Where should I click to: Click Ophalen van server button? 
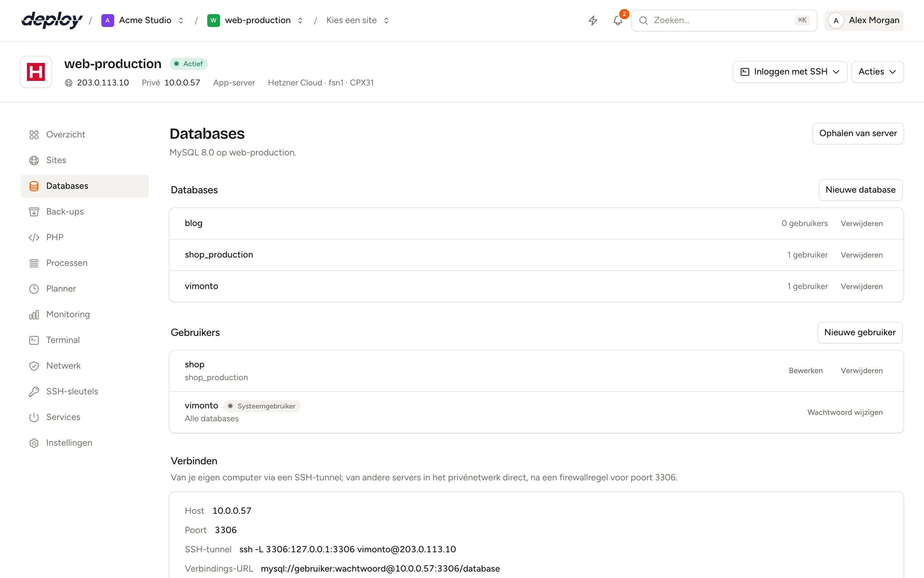coord(858,133)
